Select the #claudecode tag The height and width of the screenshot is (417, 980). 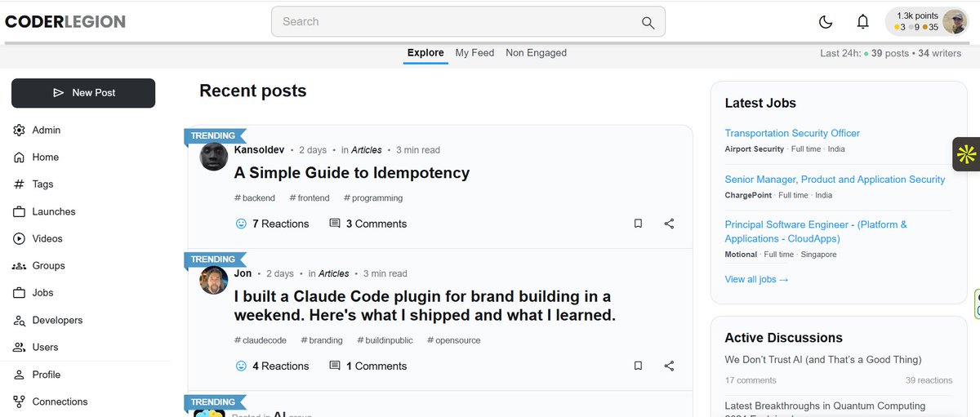pos(260,340)
